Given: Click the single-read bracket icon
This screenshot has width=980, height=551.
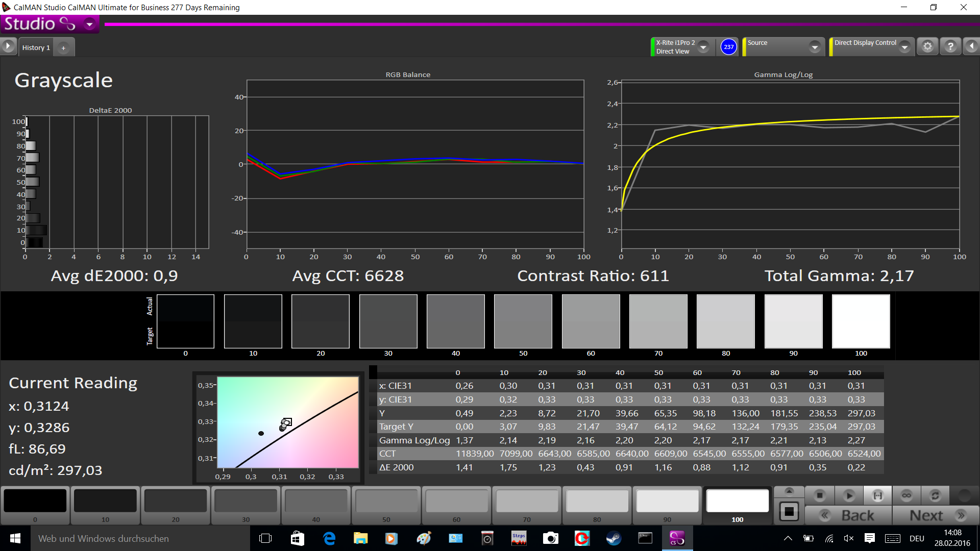Looking at the screenshot, I should coord(877,495).
